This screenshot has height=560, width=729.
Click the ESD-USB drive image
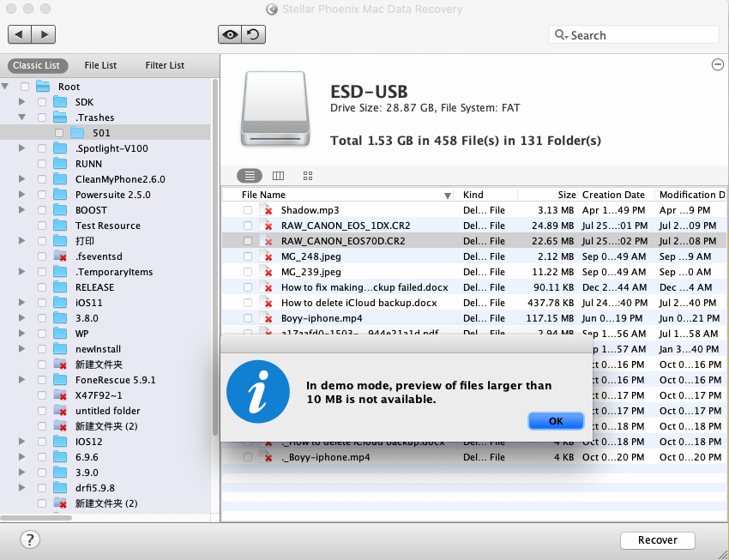(275, 109)
